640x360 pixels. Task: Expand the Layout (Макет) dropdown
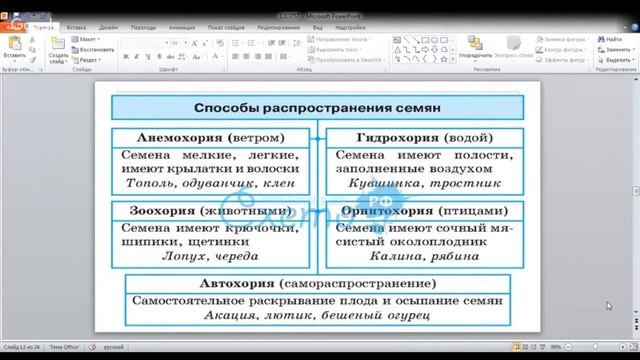pos(86,39)
